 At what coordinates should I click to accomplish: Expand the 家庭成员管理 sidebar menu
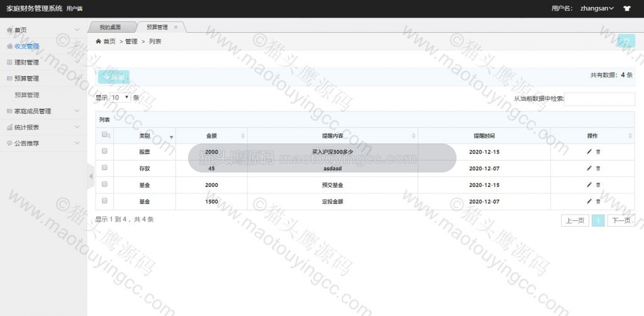click(43, 111)
